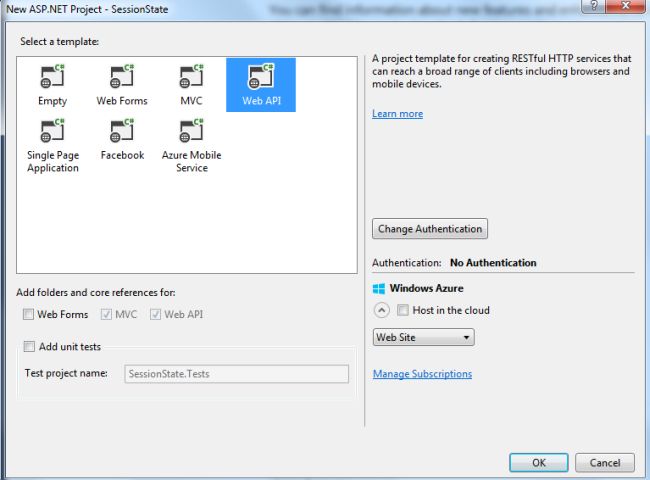Check the Add unit tests checkbox
This screenshot has width=650, height=480.
[29, 347]
